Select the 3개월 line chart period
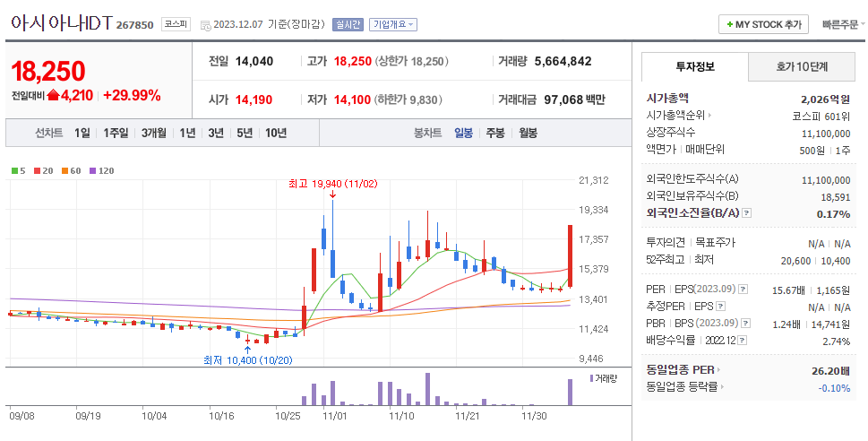This screenshot has width=868, height=441. pos(153,133)
